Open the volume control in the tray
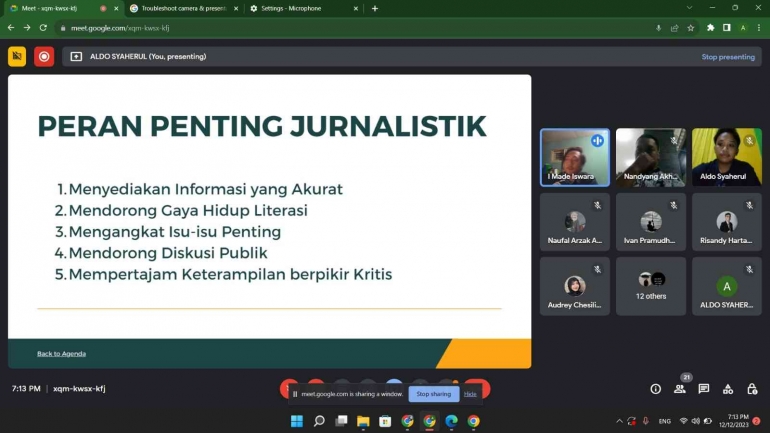770x433 pixels. (695, 421)
